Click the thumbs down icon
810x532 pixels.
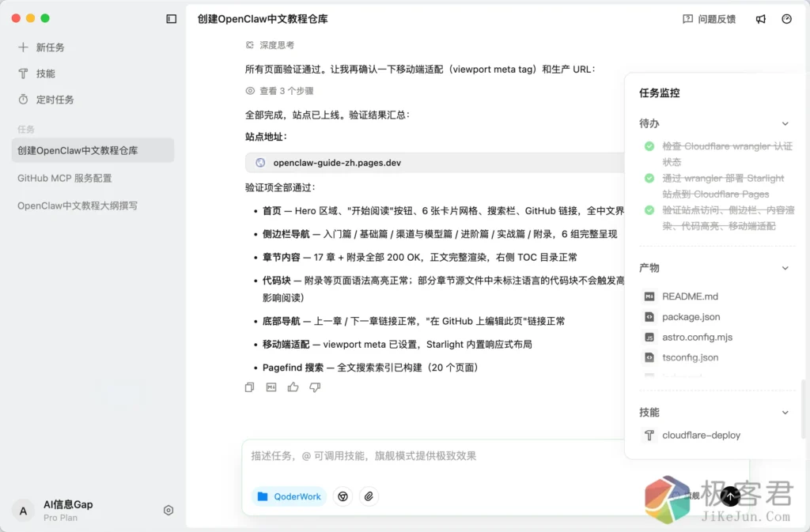coord(315,387)
